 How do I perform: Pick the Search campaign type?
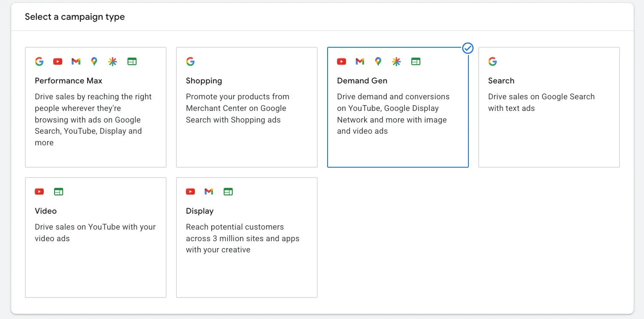[549, 107]
